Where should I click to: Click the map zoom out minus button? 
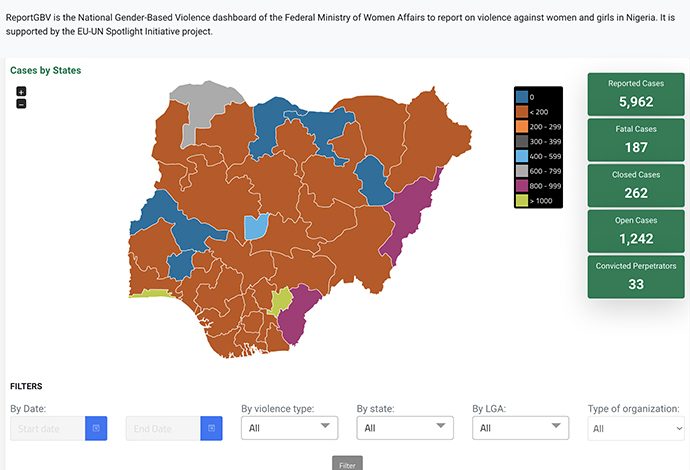pyautogui.click(x=21, y=103)
